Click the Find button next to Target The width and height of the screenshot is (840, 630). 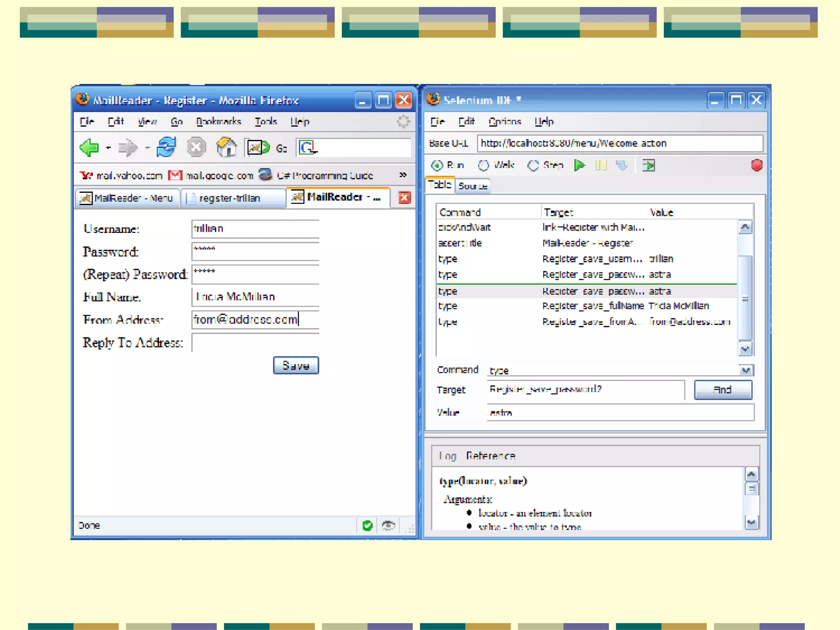tap(722, 389)
